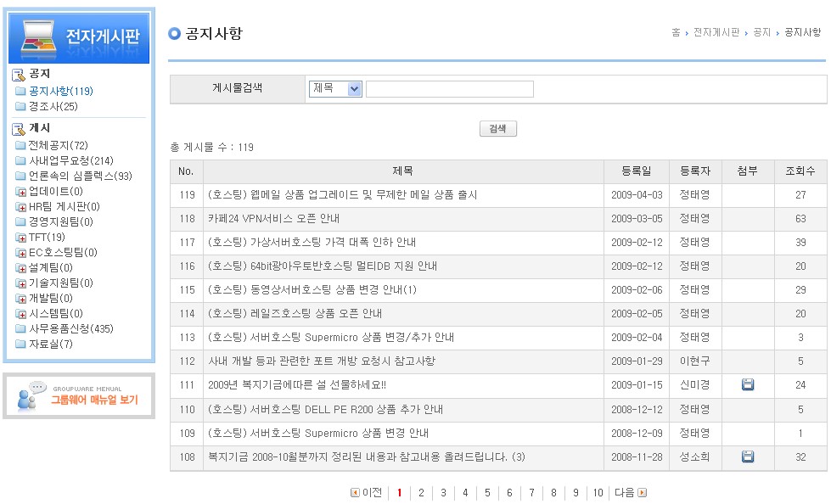This screenshot has height=504, width=831.
Task: Open post 복지기금 2008-10월분까지 정리된 내용
Action: pos(366,456)
